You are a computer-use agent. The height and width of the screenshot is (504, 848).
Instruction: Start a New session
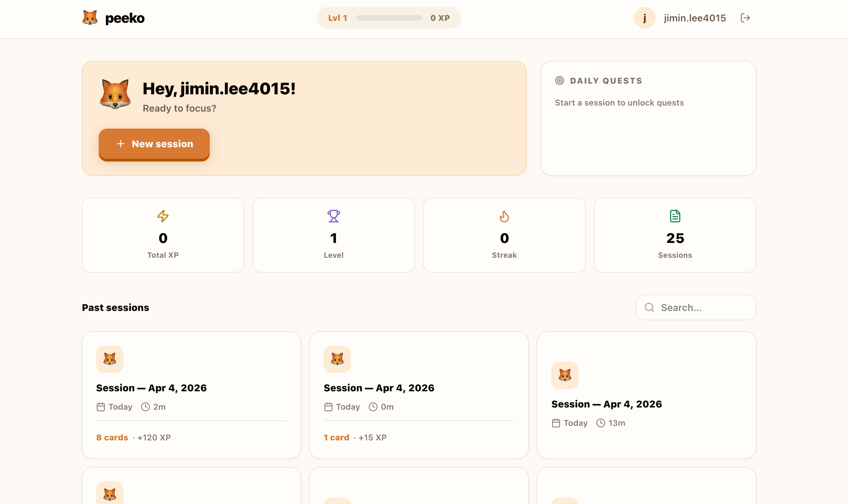154,144
